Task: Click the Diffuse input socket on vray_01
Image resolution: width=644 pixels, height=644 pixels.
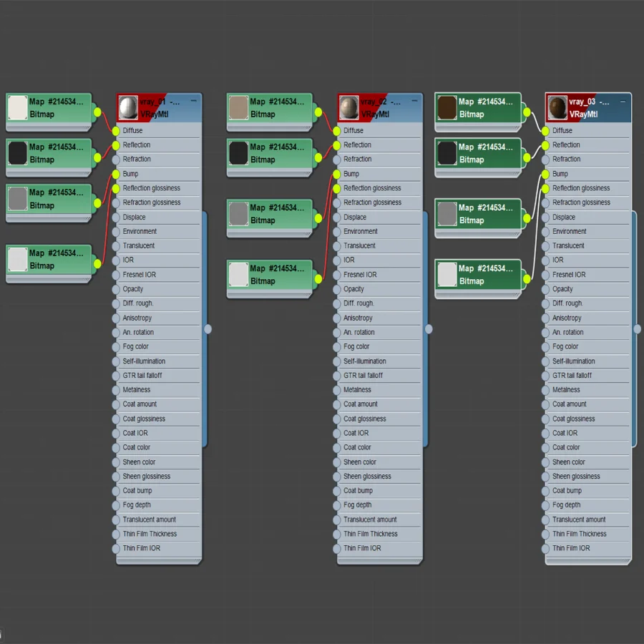Action: (x=116, y=131)
